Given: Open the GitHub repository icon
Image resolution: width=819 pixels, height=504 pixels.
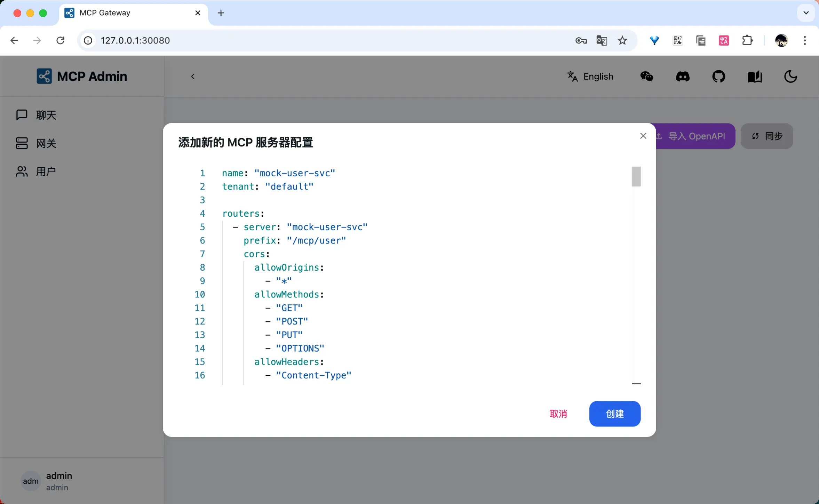Looking at the screenshot, I should click(718, 77).
